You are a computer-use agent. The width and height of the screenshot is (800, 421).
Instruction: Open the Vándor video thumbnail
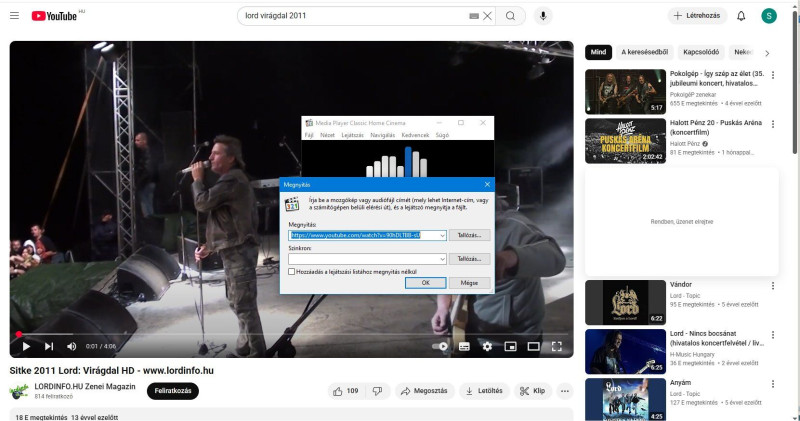pyautogui.click(x=626, y=303)
